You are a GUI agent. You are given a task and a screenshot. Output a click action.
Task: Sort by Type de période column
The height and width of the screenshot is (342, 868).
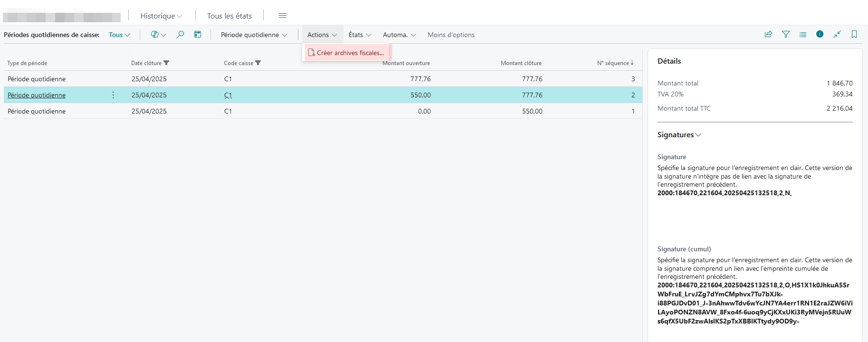click(x=27, y=63)
